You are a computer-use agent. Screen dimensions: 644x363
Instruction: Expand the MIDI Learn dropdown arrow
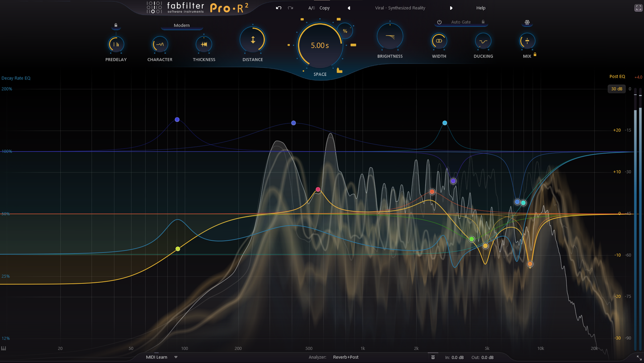[176, 357]
